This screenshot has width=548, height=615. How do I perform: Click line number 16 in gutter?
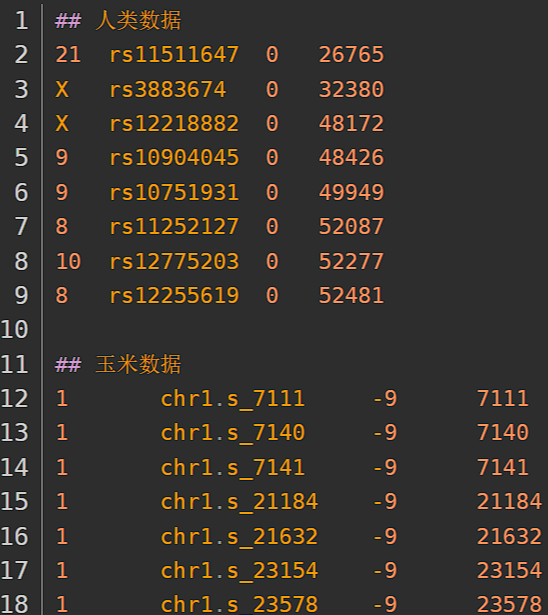tap(15, 536)
